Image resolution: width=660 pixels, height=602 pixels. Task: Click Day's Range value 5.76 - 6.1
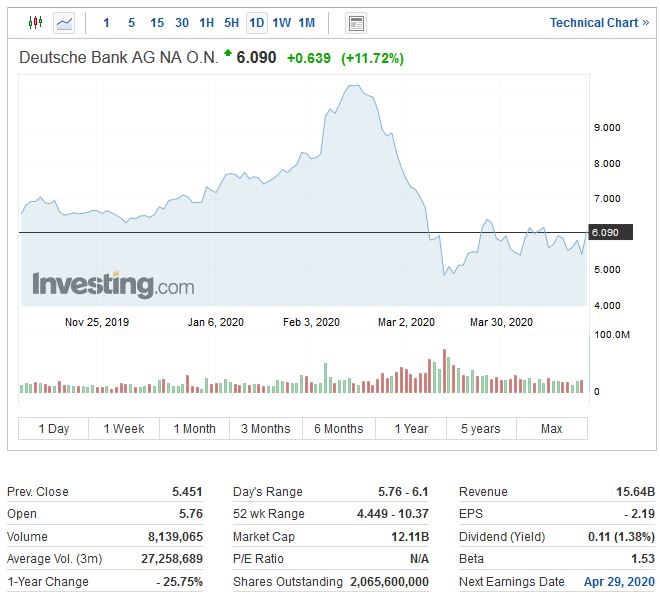(x=403, y=492)
